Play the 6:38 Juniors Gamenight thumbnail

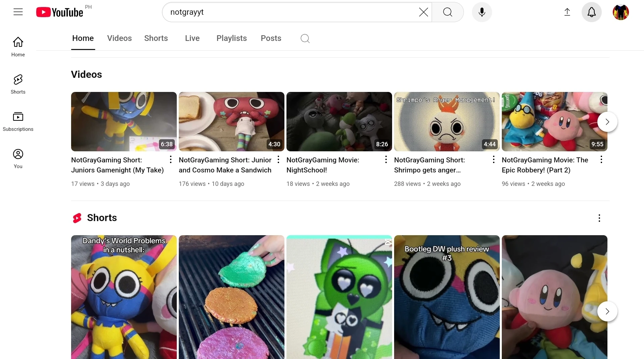124,121
